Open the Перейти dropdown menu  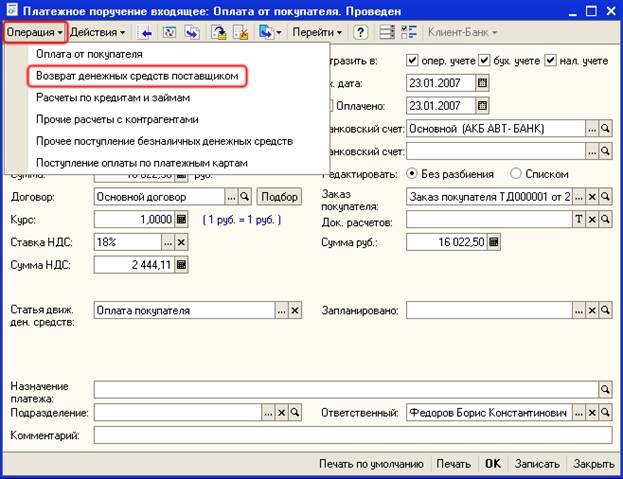[x=317, y=32]
